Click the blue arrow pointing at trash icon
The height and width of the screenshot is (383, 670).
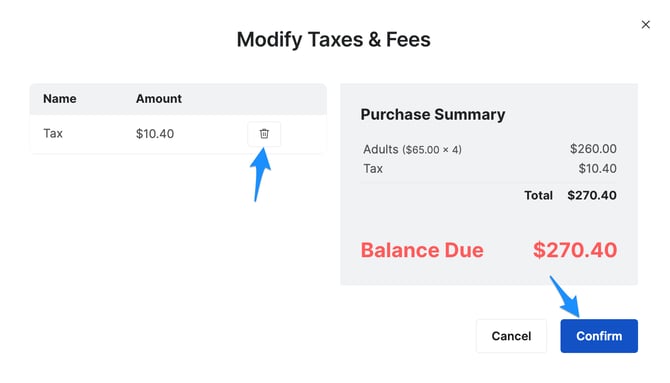261,174
